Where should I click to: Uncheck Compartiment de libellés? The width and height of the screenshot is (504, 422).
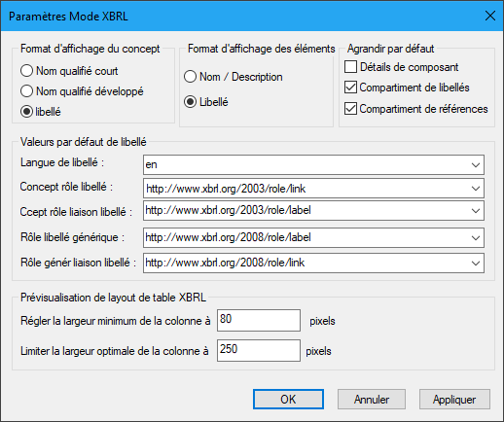pyautogui.click(x=350, y=88)
